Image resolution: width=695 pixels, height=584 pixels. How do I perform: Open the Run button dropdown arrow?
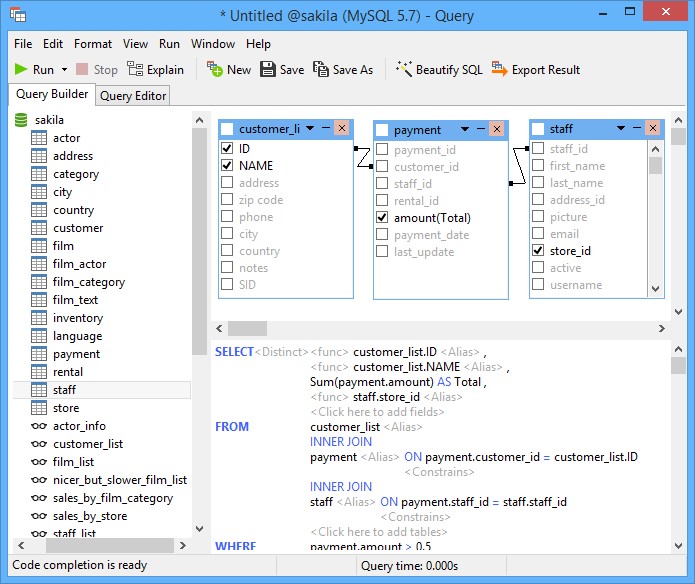coord(65,70)
